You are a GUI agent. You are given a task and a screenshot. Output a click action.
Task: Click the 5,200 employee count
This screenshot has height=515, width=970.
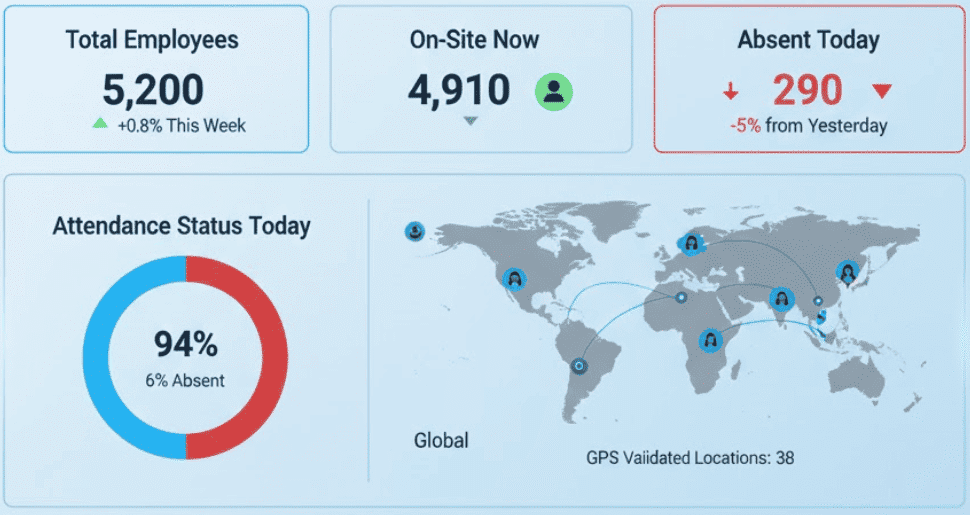pos(153,90)
